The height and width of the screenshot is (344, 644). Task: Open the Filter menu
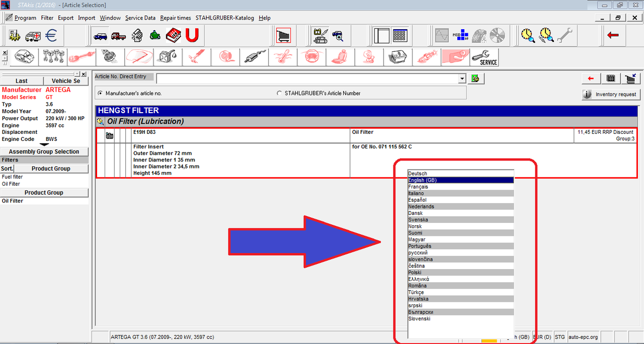click(47, 18)
